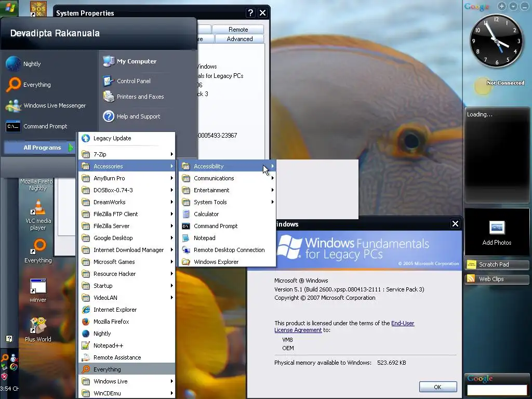The image size is (532, 399).
Task: Open Plus World desktop shortcut
Action: click(x=38, y=330)
